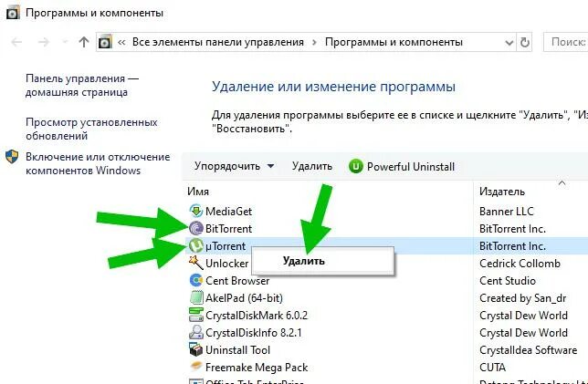Click the Windows components shield icon
The height and width of the screenshot is (384, 588).
(x=12, y=157)
